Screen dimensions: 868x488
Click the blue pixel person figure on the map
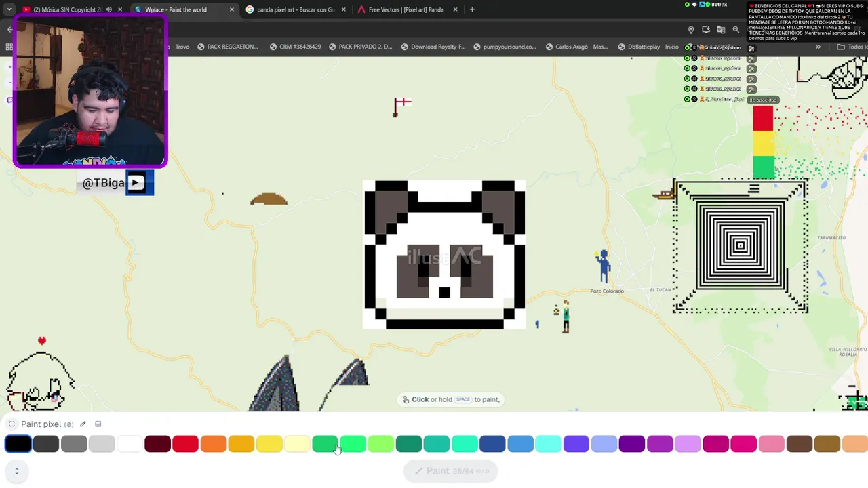[x=603, y=266]
